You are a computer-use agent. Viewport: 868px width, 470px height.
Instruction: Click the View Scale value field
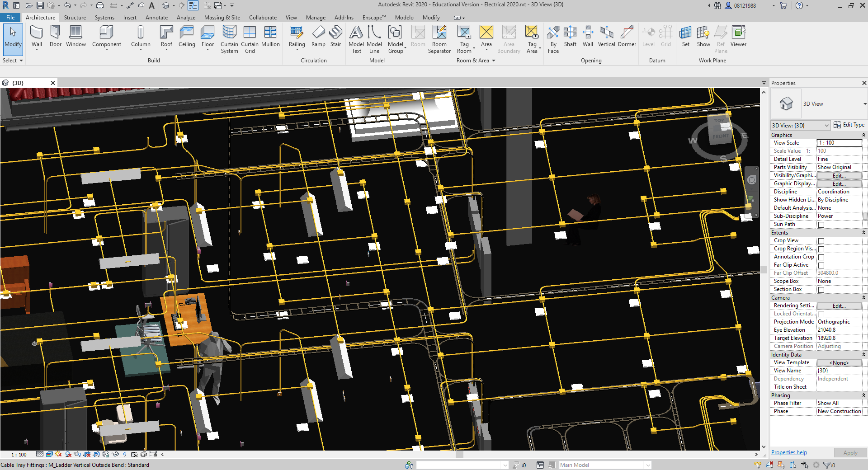[x=839, y=143]
